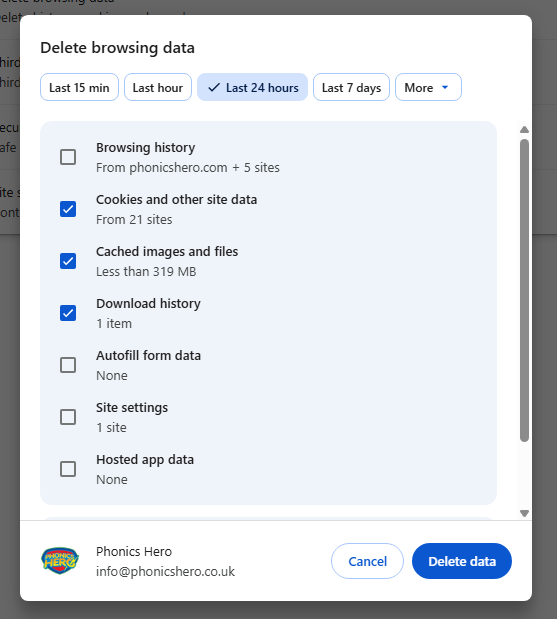Click the 'Cached images and files' label
557x619 pixels.
coord(167,251)
